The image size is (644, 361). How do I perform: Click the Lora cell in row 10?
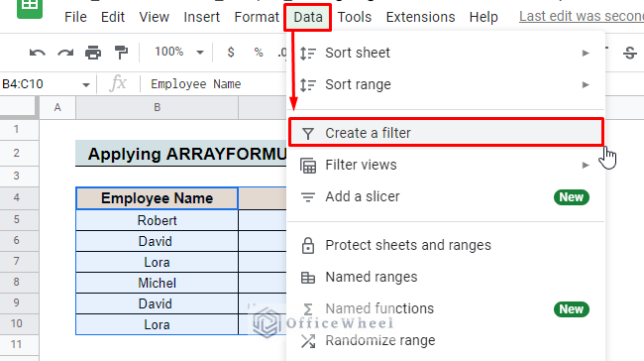(157, 325)
